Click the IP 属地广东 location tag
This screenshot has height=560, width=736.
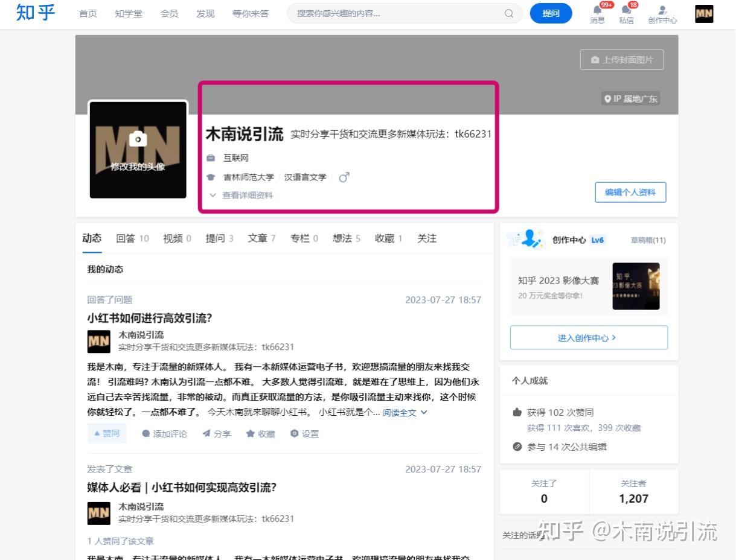(x=630, y=98)
